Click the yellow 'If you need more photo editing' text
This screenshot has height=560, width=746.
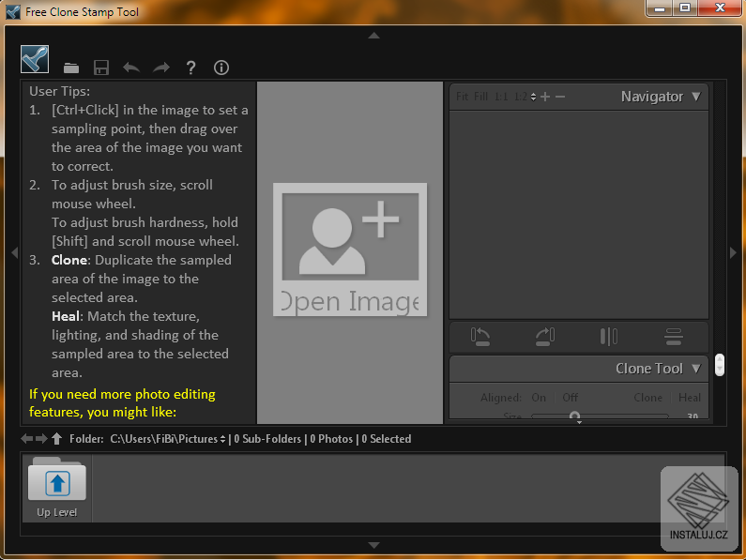click(122, 403)
